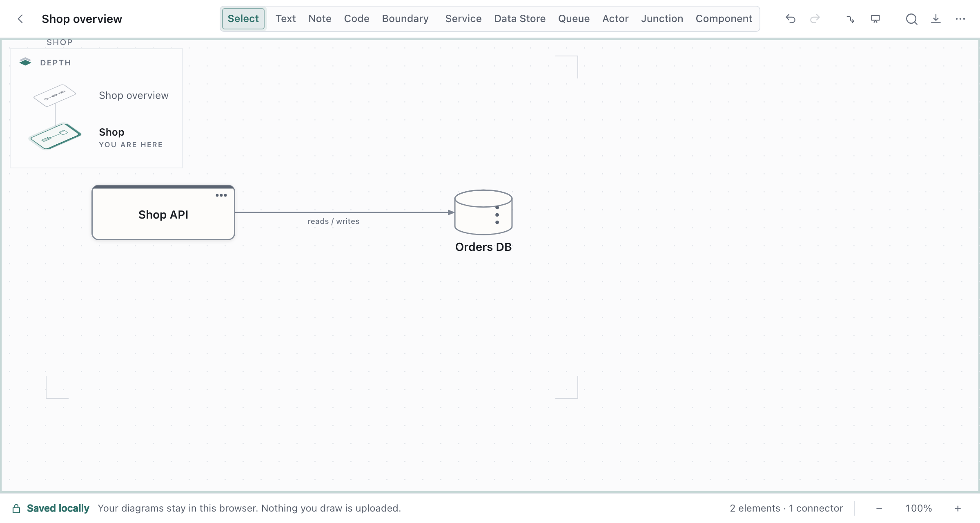Click the Orders DB label text
The height and width of the screenshot is (523, 980).
pos(483,247)
